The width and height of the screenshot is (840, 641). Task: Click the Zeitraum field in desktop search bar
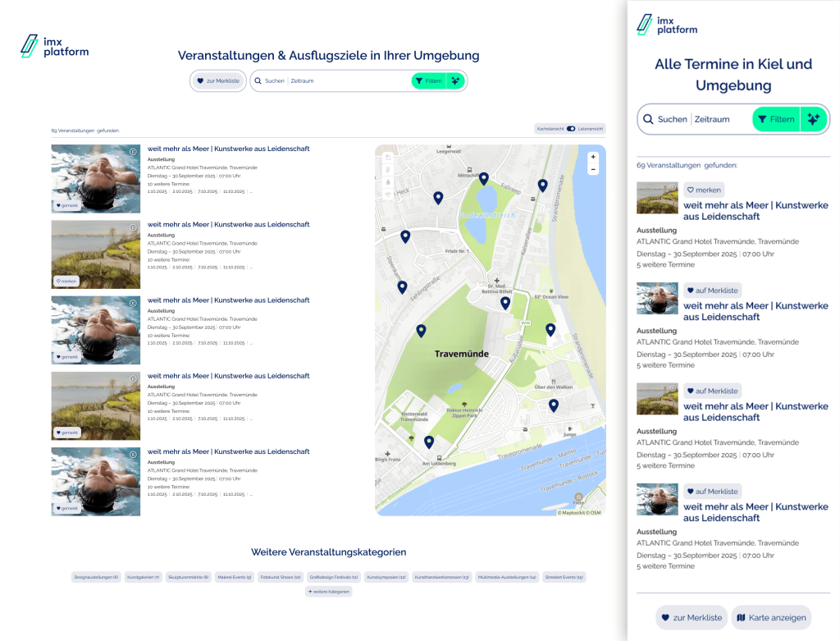click(303, 80)
